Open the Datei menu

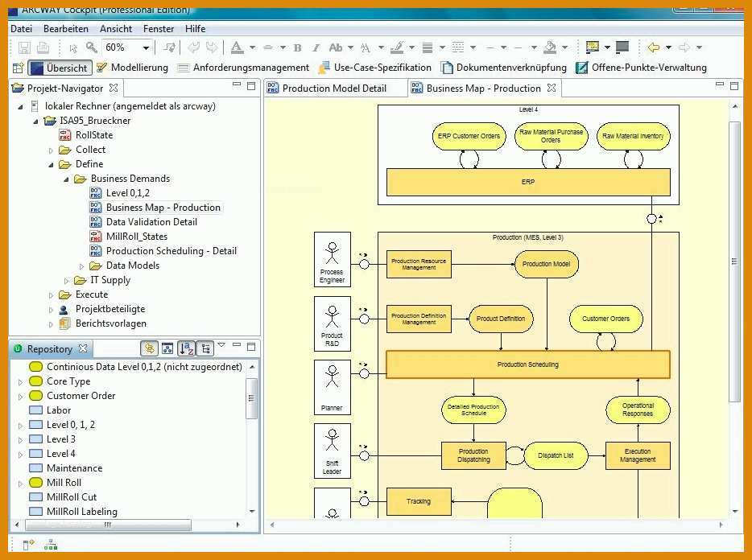pyautogui.click(x=22, y=29)
